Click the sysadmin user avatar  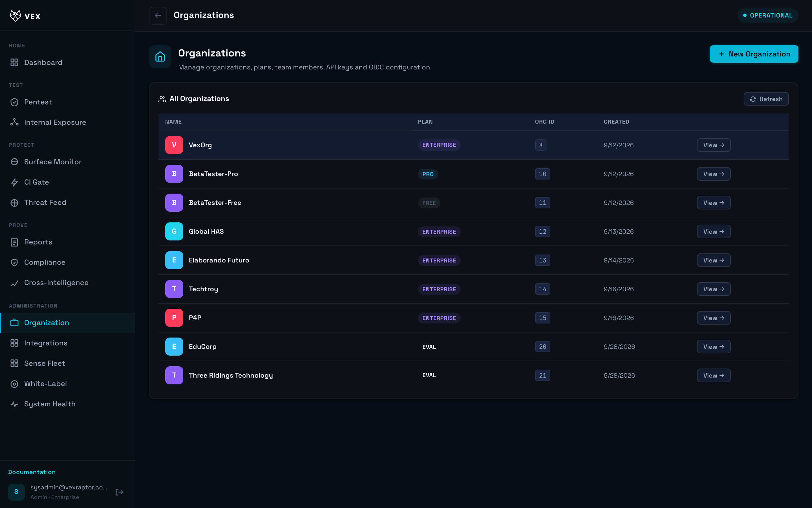16,492
